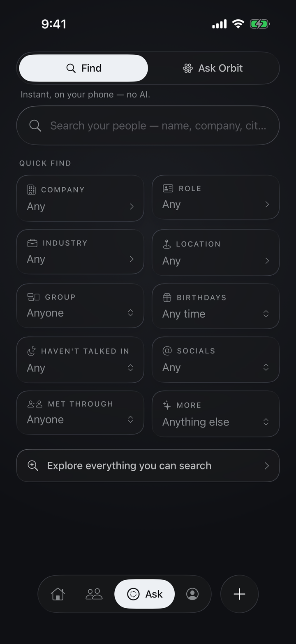Switch to Find mode

point(83,68)
